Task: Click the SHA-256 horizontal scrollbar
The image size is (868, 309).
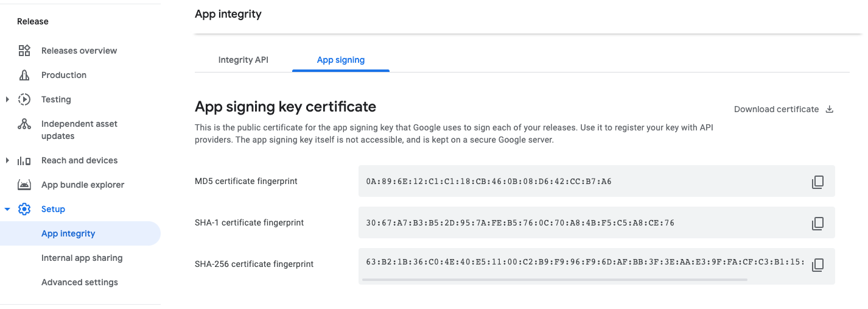Action: pyautogui.click(x=554, y=280)
